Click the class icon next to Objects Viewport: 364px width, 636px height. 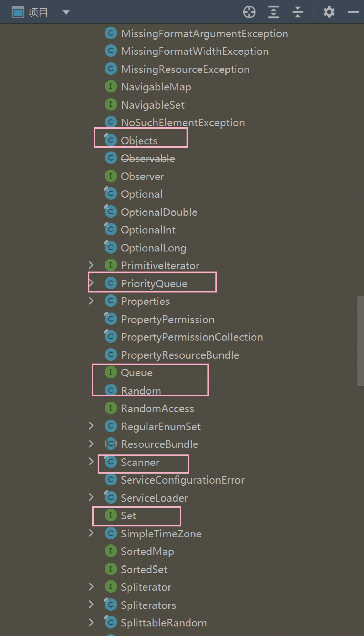click(111, 140)
